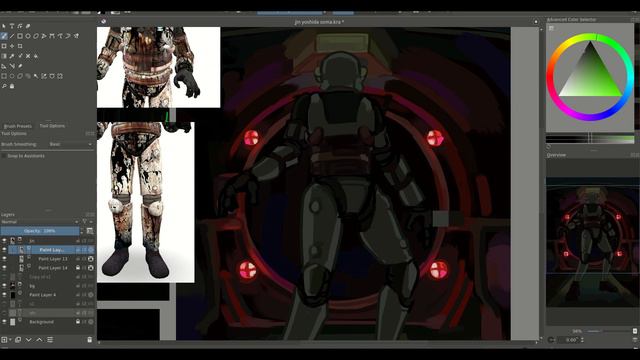
Task: Select the Line tool
Action: (x=12, y=36)
